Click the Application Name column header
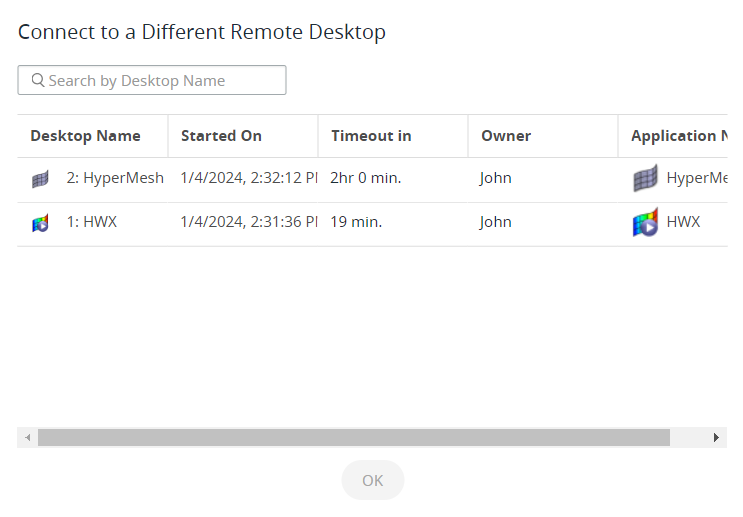743x517 pixels. [678, 136]
